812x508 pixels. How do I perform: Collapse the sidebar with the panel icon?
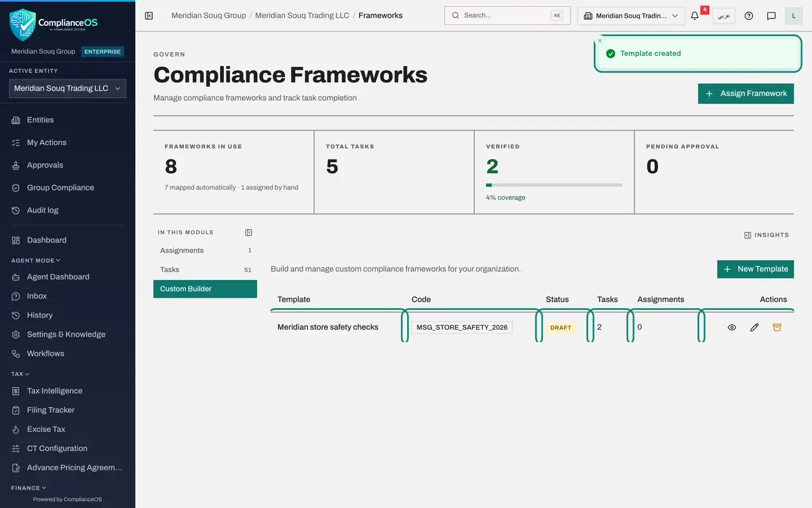click(x=149, y=16)
